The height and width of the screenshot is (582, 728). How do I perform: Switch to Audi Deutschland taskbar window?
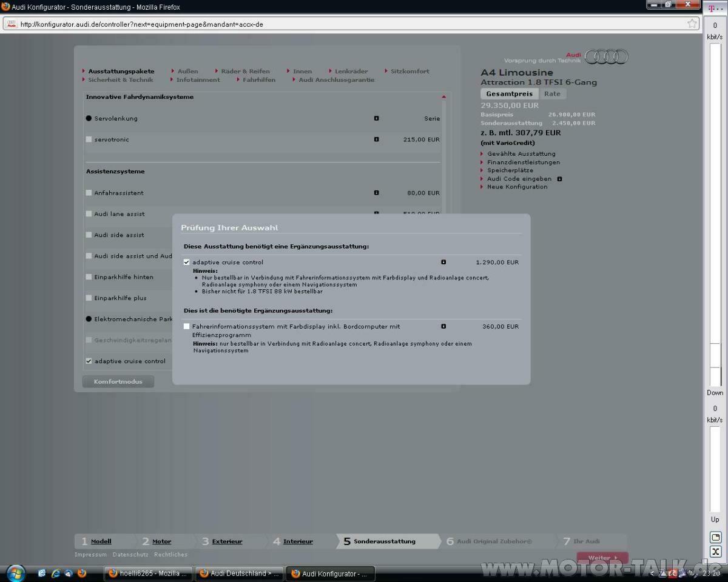tap(240, 574)
